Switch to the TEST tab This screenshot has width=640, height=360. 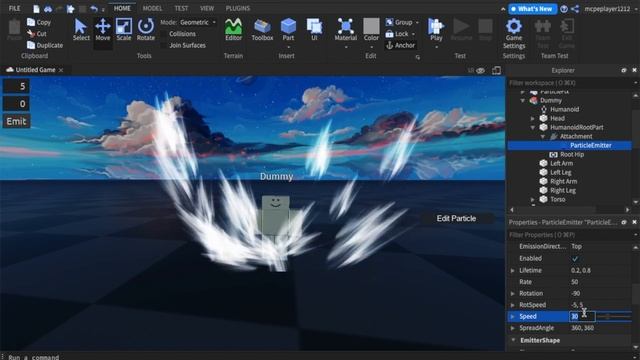click(x=181, y=8)
